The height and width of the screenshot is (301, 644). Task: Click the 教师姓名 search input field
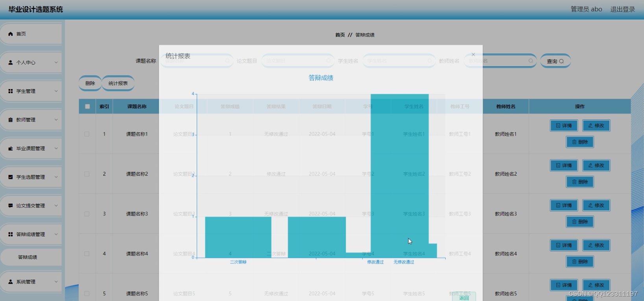coord(500,61)
